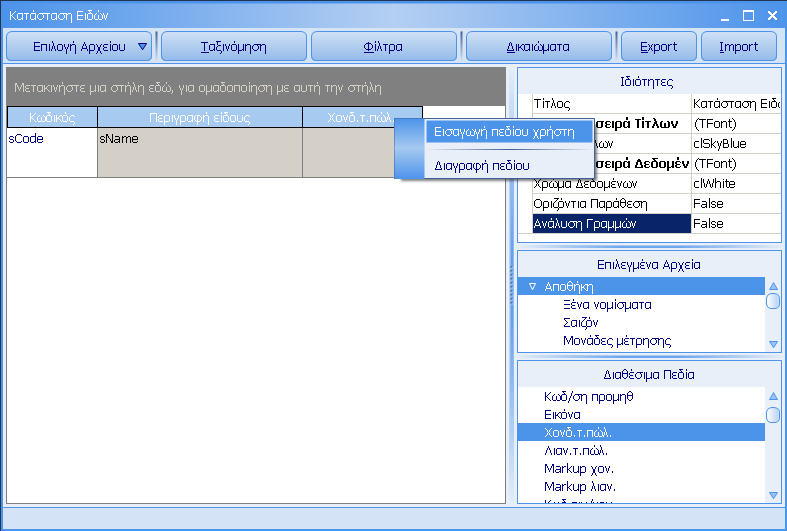Select the Περιγραφή είδους column header
The height and width of the screenshot is (531, 787).
click(200, 117)
